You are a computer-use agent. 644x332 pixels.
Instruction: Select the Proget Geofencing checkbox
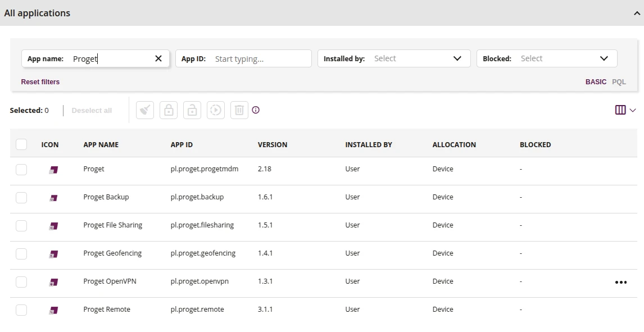[21, 253]
